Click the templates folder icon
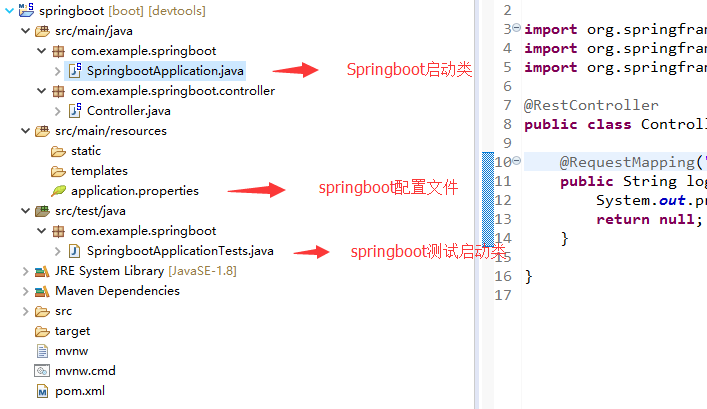The width and height of the screenshot is (707, 409). tap(58, 171)
